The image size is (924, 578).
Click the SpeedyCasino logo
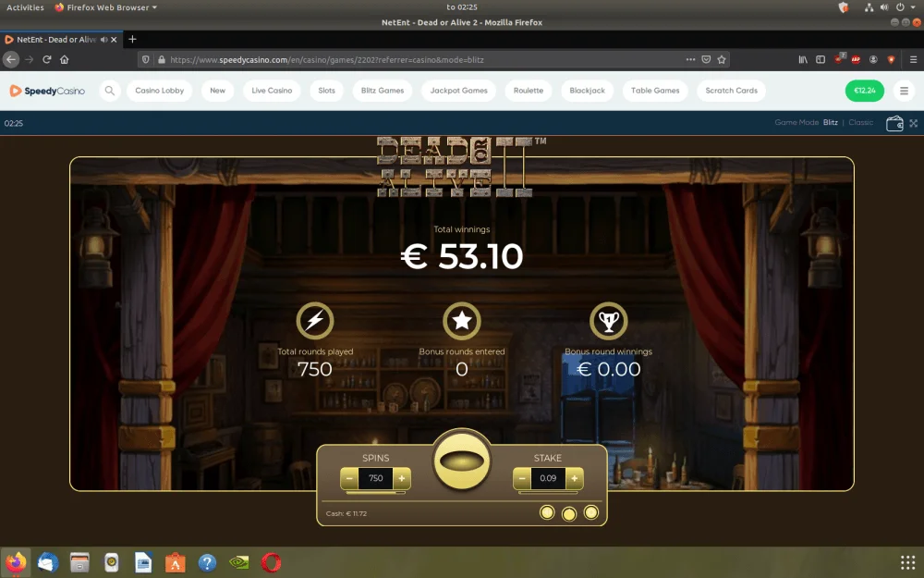point(47,91)
